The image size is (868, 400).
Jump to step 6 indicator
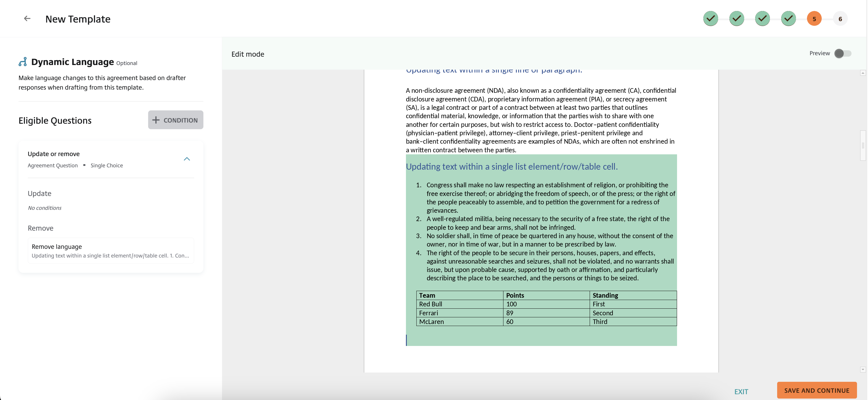pos(840,19)
